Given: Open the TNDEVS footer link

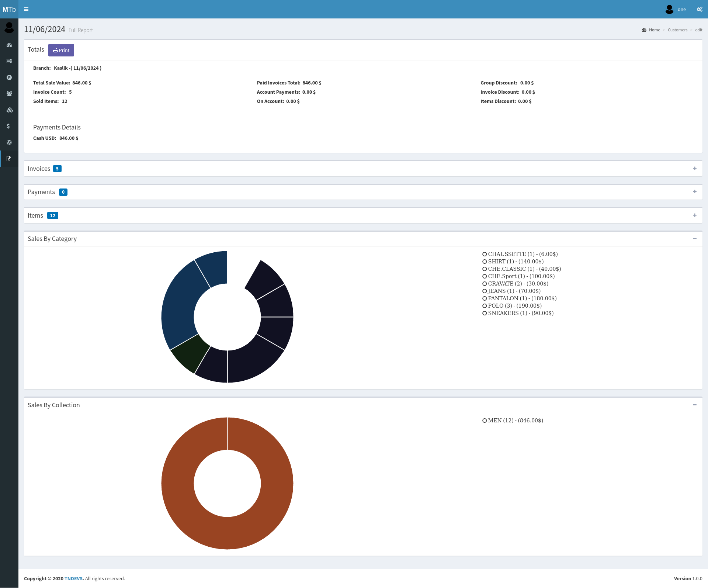Looking at the screenshot, I should point(73,578).
